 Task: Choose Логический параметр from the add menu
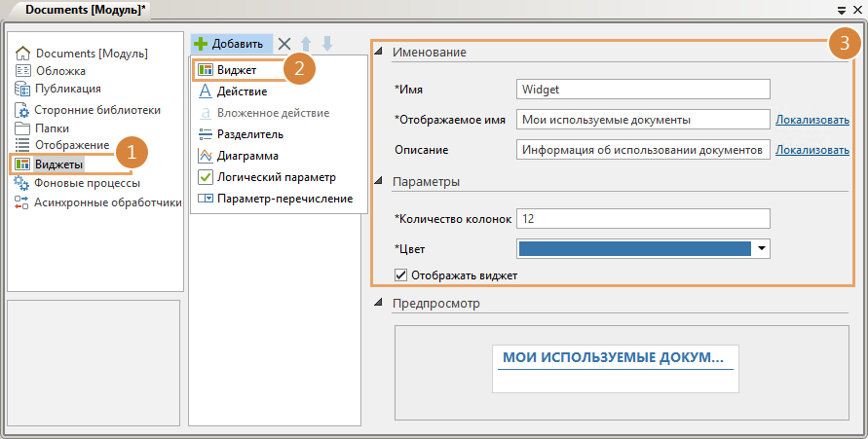(276, 177)
